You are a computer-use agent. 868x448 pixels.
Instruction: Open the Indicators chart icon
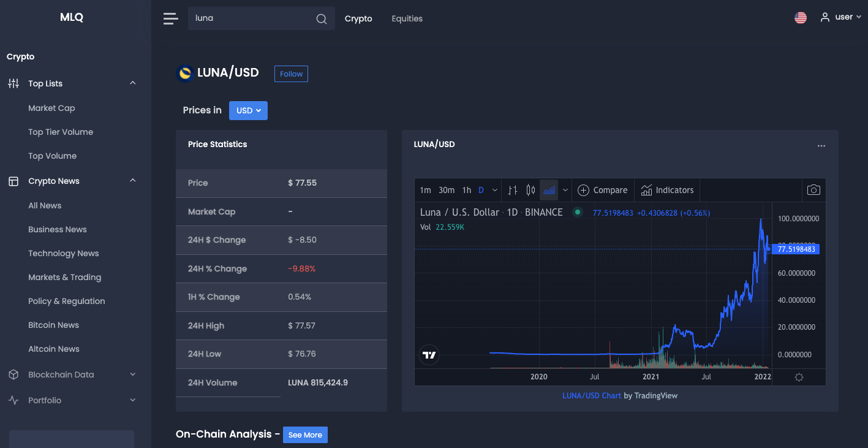pos(646,190)
